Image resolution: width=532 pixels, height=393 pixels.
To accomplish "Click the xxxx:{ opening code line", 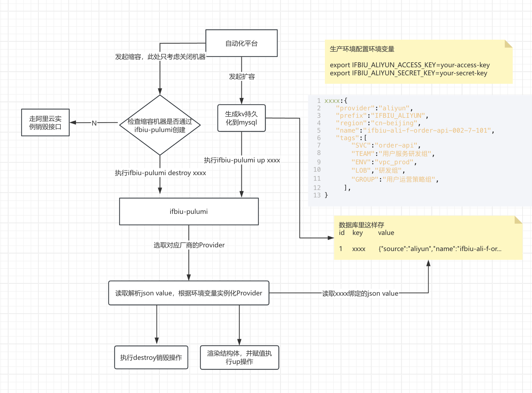I will (x=336, y=101).
